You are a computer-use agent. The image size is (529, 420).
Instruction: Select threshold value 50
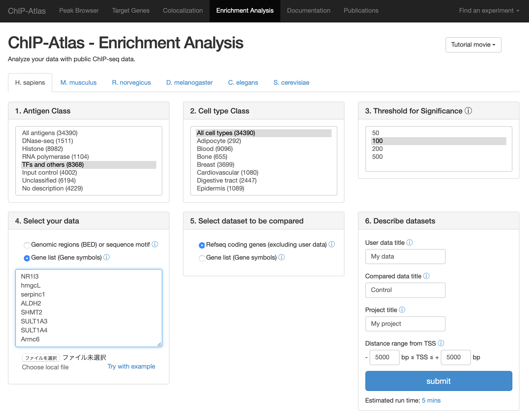pos(439,133)
